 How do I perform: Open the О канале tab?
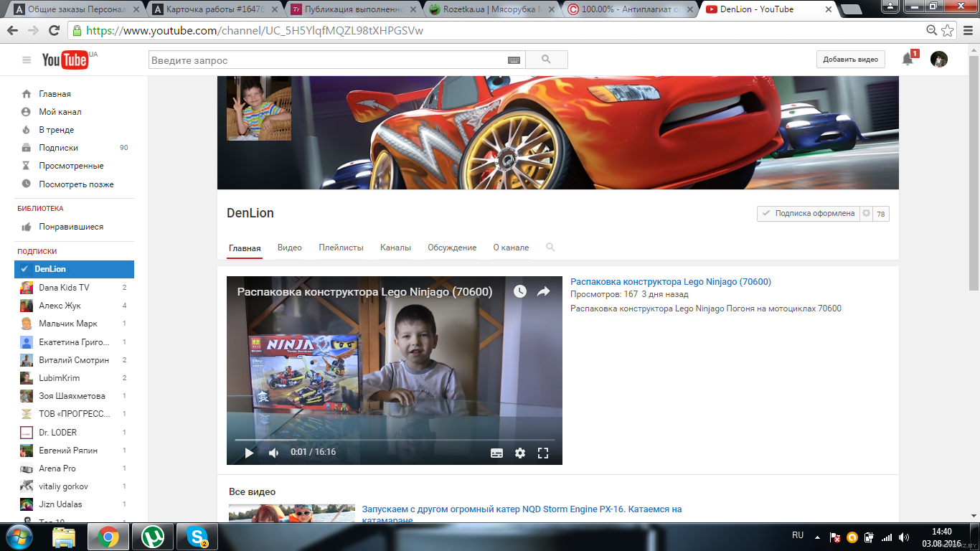[x=511, y=247]
